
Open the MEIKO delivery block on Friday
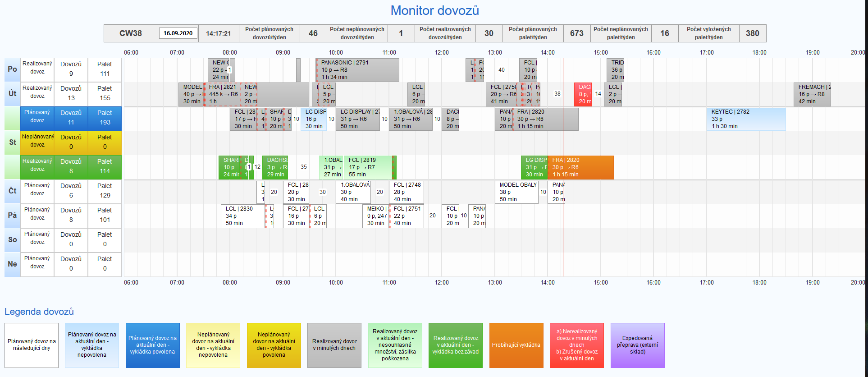[x=375, y=216]
